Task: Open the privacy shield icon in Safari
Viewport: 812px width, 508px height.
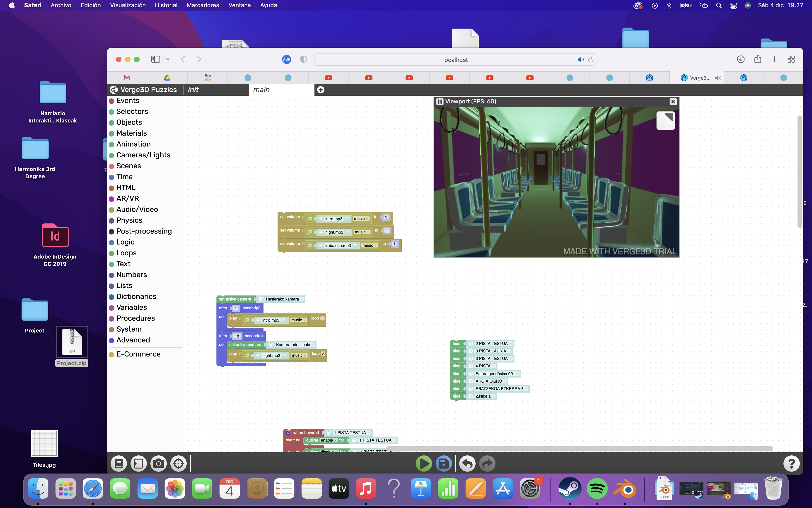Action: click(303, 59)
